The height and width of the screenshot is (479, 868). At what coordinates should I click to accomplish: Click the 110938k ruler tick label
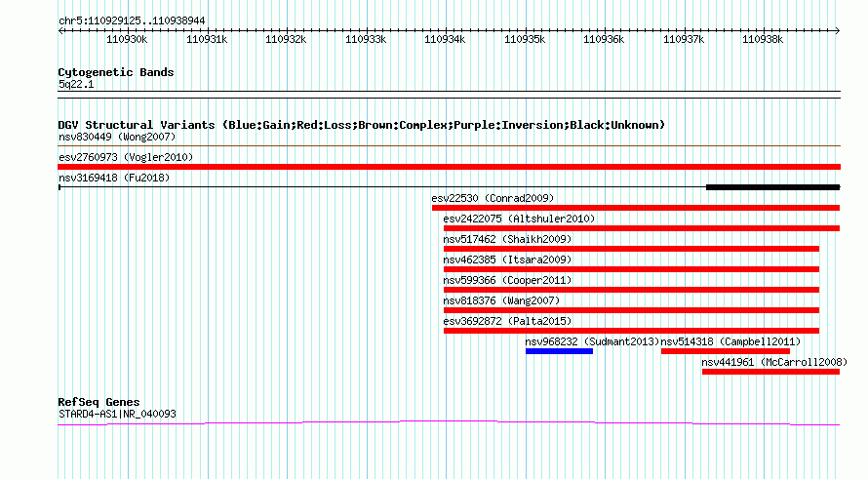(x=763, y=39)
